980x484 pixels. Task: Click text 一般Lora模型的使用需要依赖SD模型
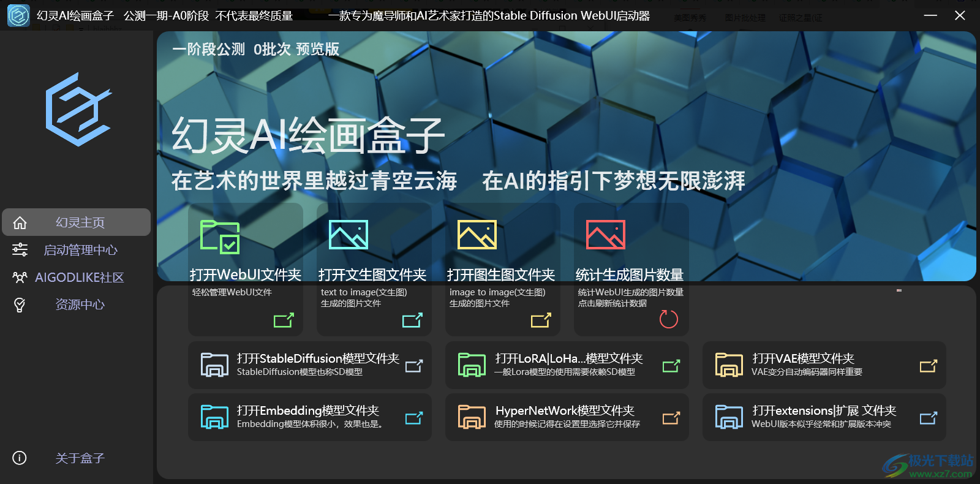pyautogui.click(x=565, y=372)
